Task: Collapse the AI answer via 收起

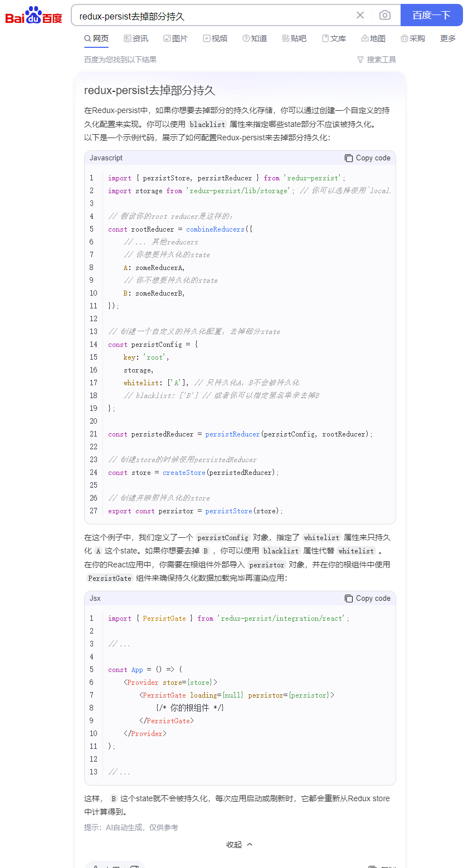Action: (x=239, y=844)
